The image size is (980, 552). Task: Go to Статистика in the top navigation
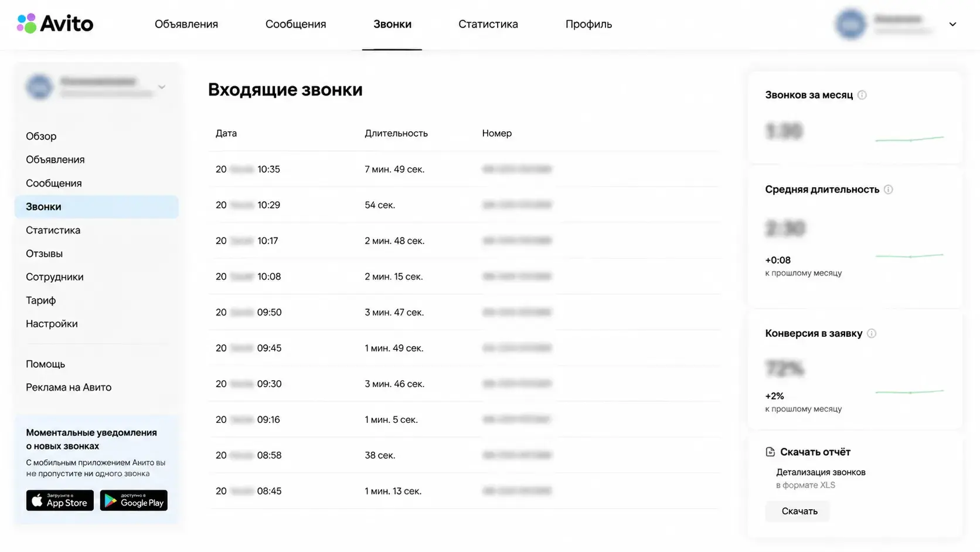click(488, 24)
